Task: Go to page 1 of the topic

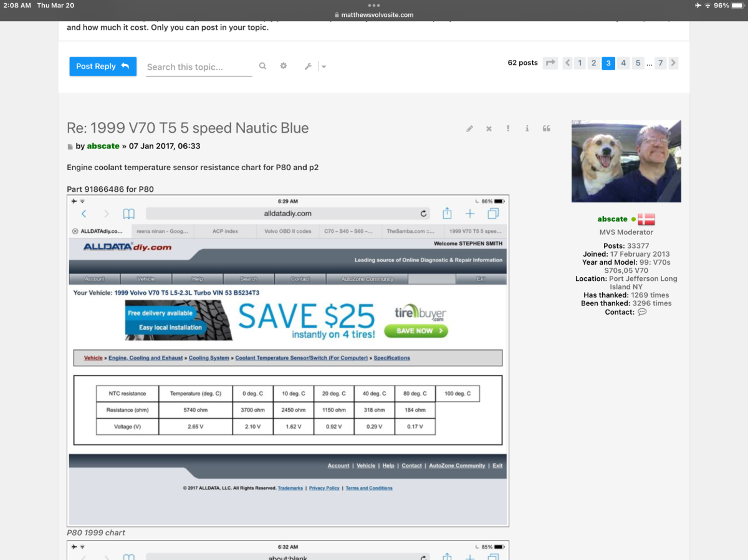Action: (x=580, y=63)
